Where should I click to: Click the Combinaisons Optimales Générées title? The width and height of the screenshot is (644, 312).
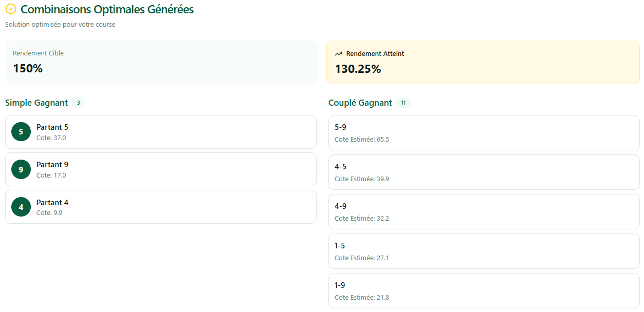(107, 9)
